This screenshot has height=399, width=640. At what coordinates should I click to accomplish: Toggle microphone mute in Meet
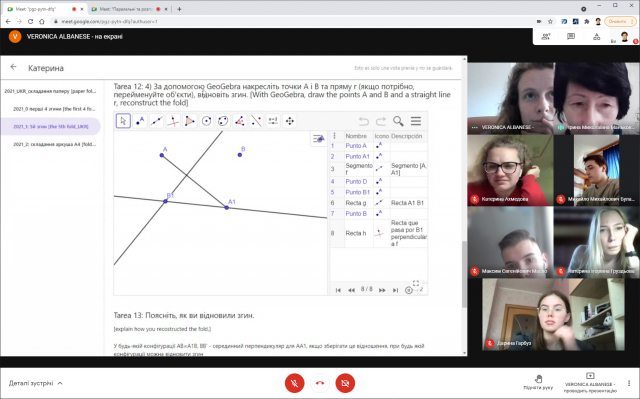[x=294, y=383]
